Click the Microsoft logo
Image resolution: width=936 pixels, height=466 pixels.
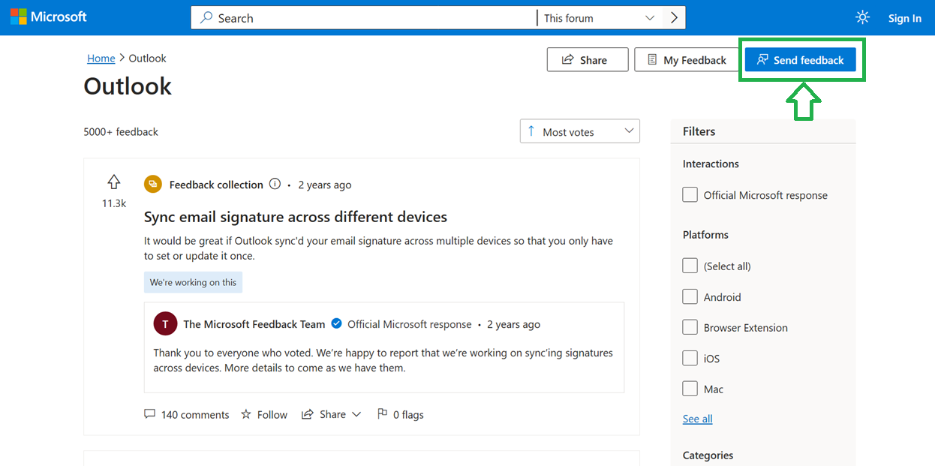[48, 17]
